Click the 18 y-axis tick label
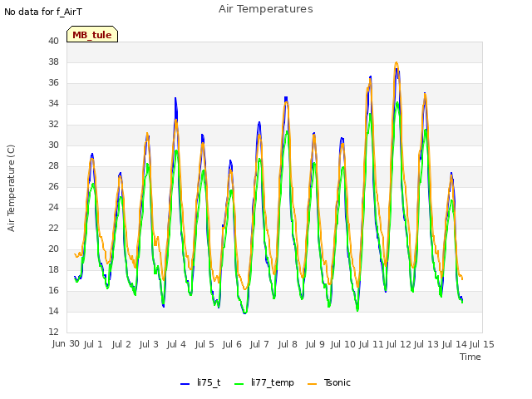The width and height of the screenshot is (532, 399). click(x=53, y=269)
